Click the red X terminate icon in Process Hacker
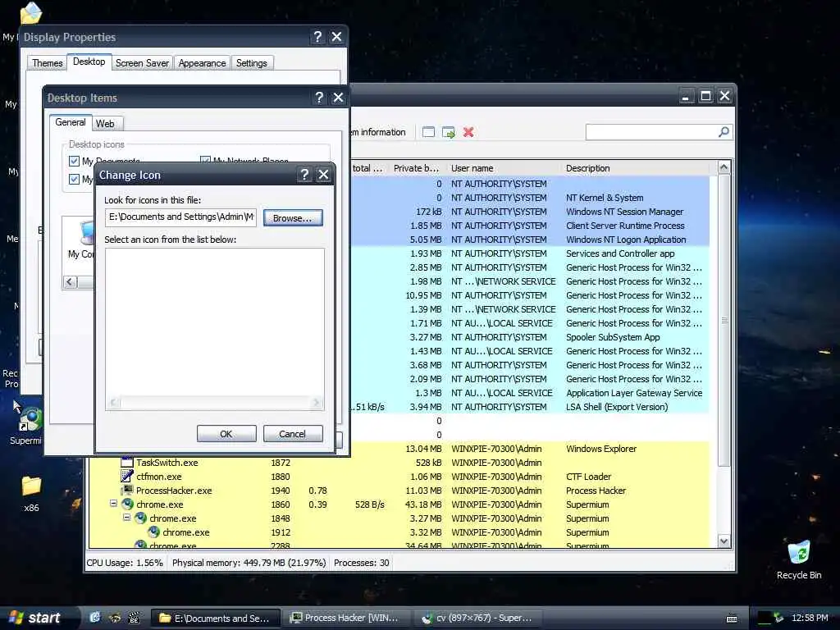Image resolution: width=840 pixels, height=630 pixels. pos(468,132)
